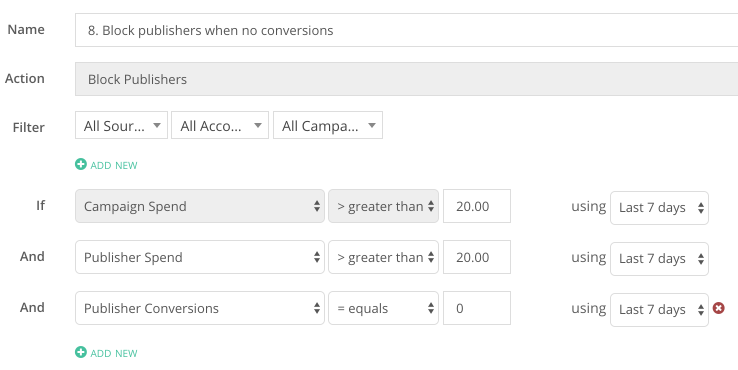Open Last 7 days dropdown for Publisher Spend
Viewport: 738px width, 370px height.
coord(659,258)
